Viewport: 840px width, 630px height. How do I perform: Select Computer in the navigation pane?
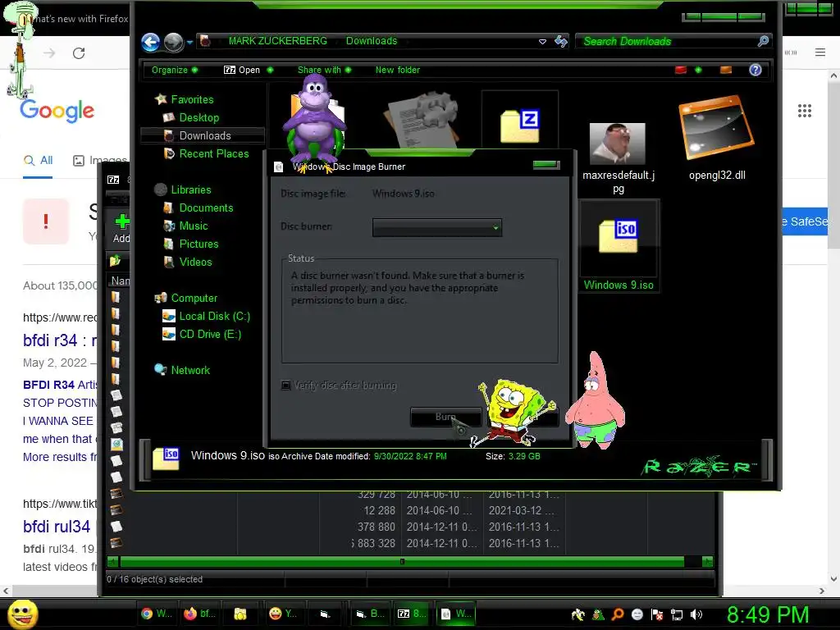coord(194,298)
